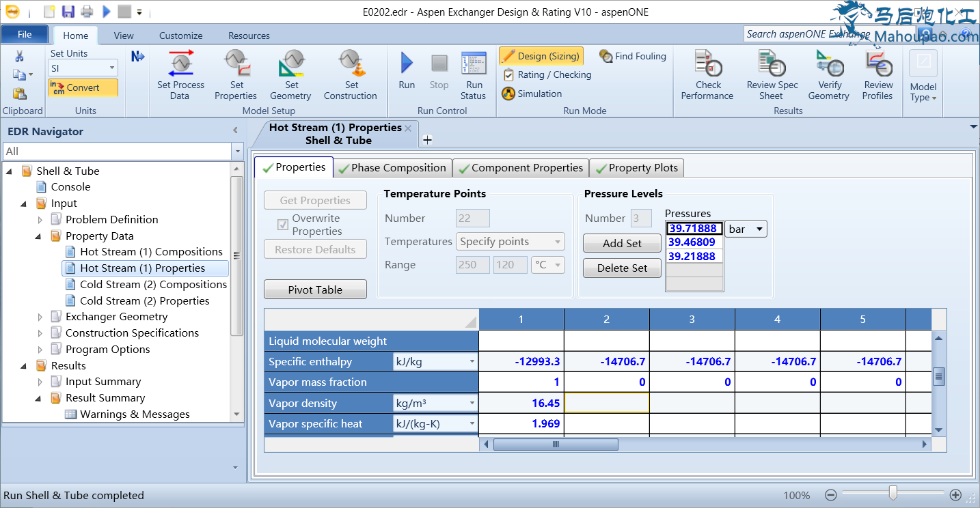The image size is (980, 508).
Task: Select Cold Stream (2) Properties in tree
Action: click(144, 301)
